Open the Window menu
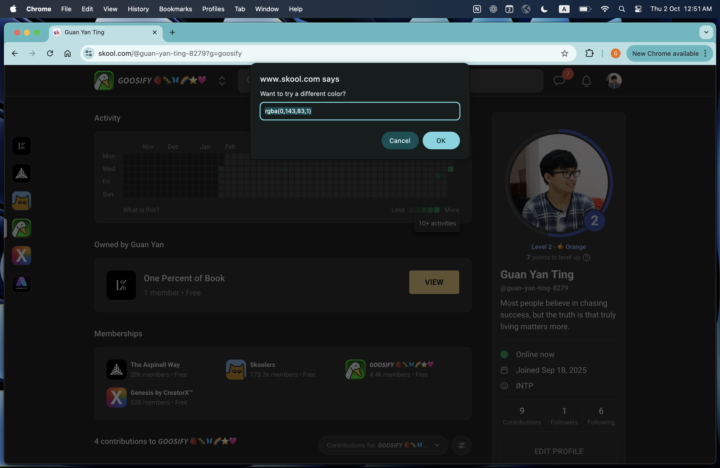 click(267, 9)
